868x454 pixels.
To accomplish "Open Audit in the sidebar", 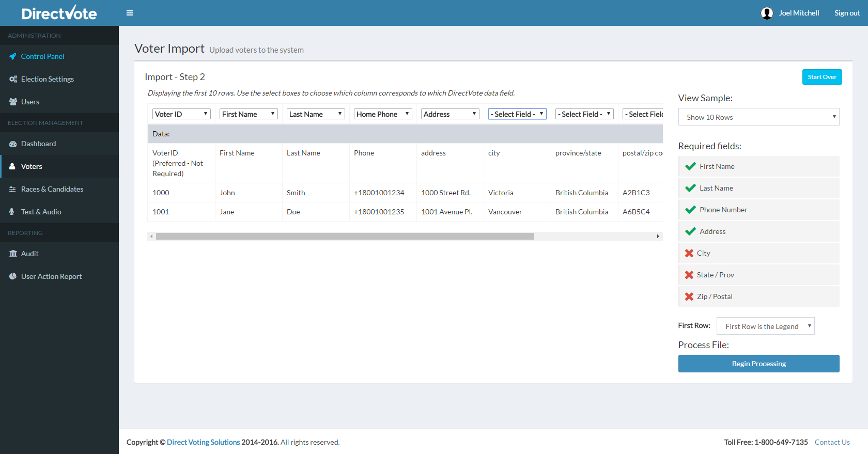I will pyautogui.click(x=59, y=254).
